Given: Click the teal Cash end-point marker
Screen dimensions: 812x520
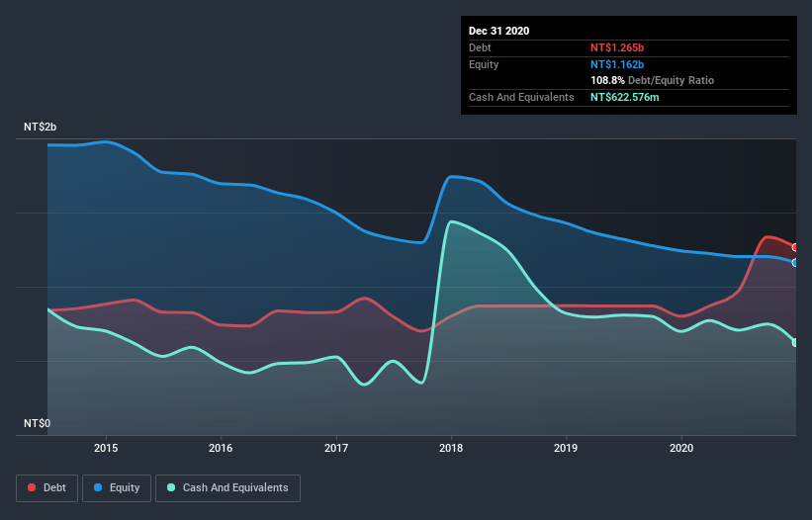Looking at the screenshot, I should [x=795, y=342].
